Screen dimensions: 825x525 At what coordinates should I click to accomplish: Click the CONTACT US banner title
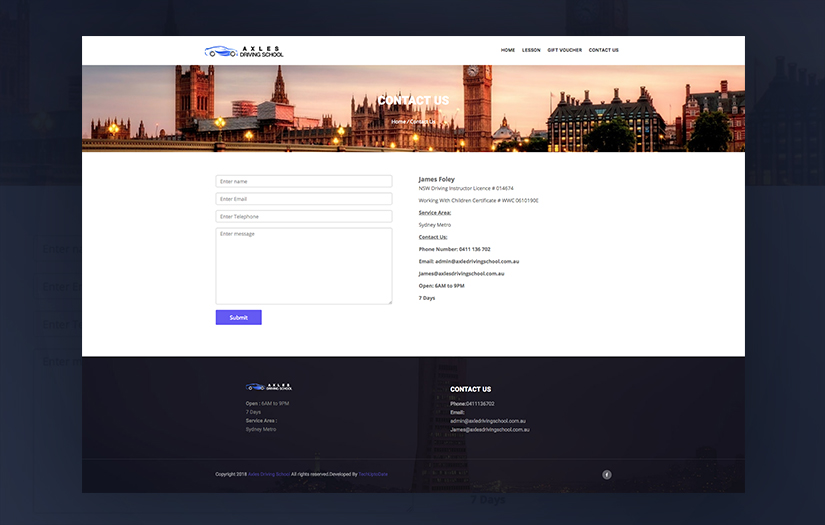[x=414, y=100]
